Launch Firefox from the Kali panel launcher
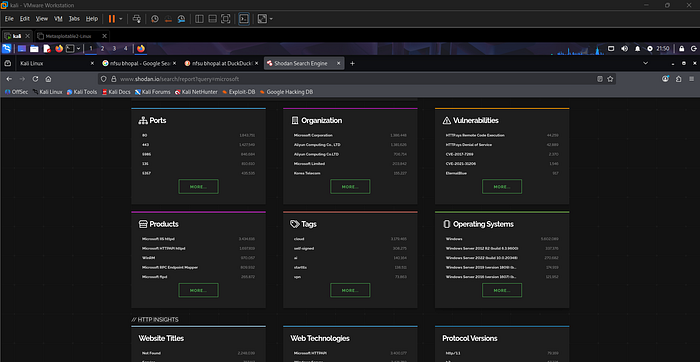The image size is (700, 362). tap(59, 49)
